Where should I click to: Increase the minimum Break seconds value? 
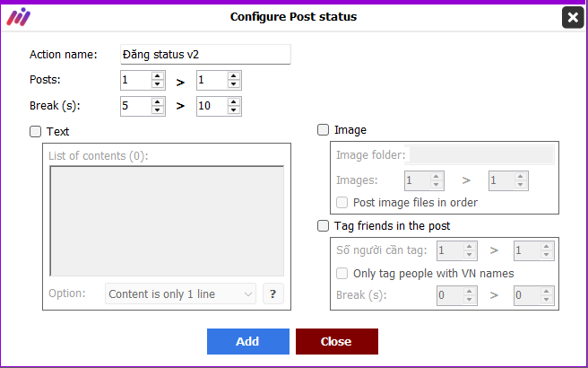click(158, 102)
